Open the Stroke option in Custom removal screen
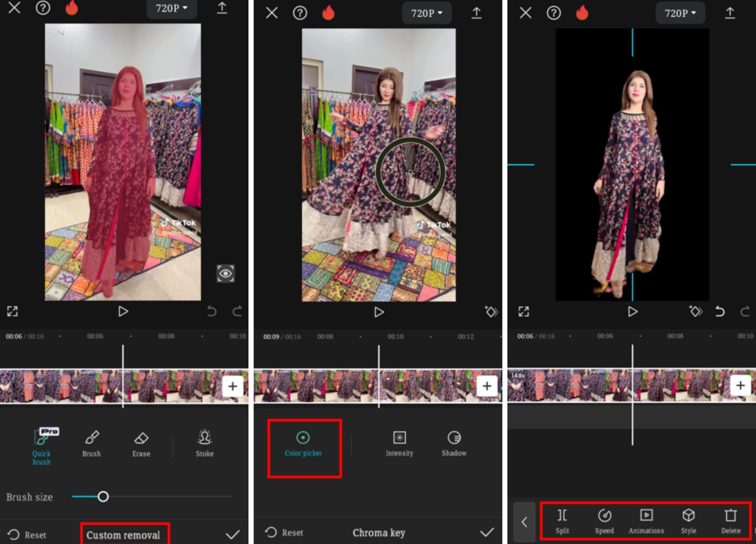Image resolution: width=756 pixels, height=544 pixels. [x=205, y=444]
